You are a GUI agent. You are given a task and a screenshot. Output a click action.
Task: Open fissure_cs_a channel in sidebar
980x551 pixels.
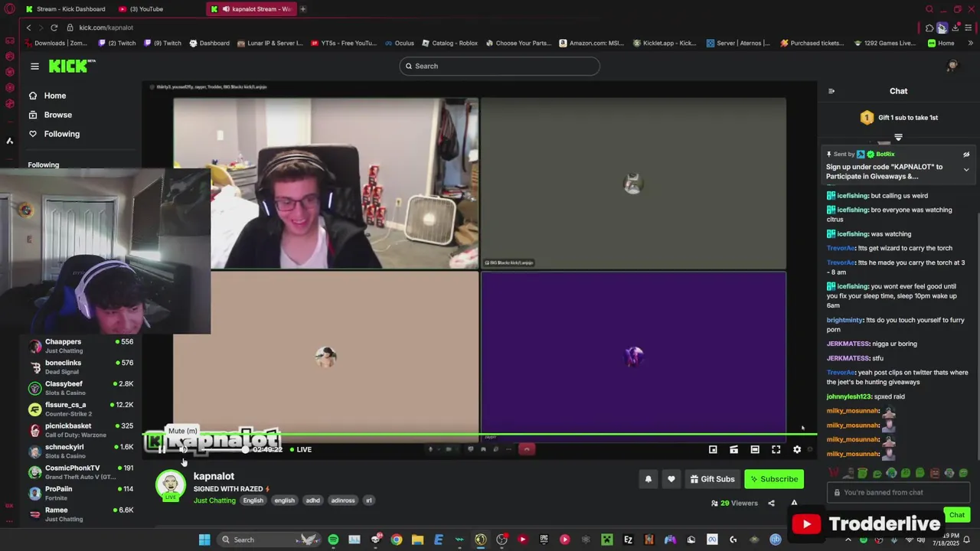click(80, 409)
